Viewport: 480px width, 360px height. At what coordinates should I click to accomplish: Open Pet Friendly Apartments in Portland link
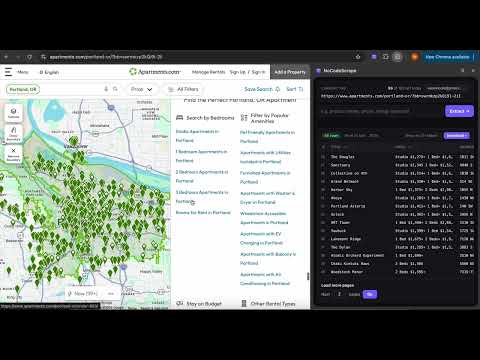(x=267, y=137)
